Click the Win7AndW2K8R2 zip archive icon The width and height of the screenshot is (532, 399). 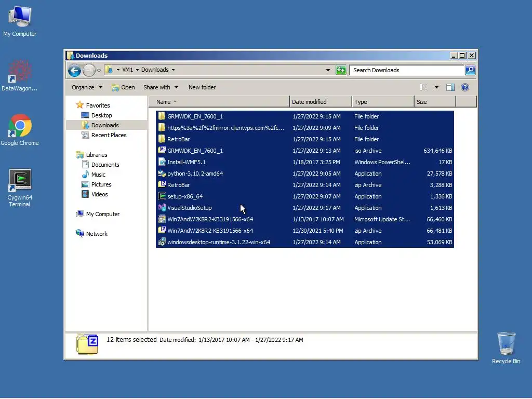pos(162,230)
